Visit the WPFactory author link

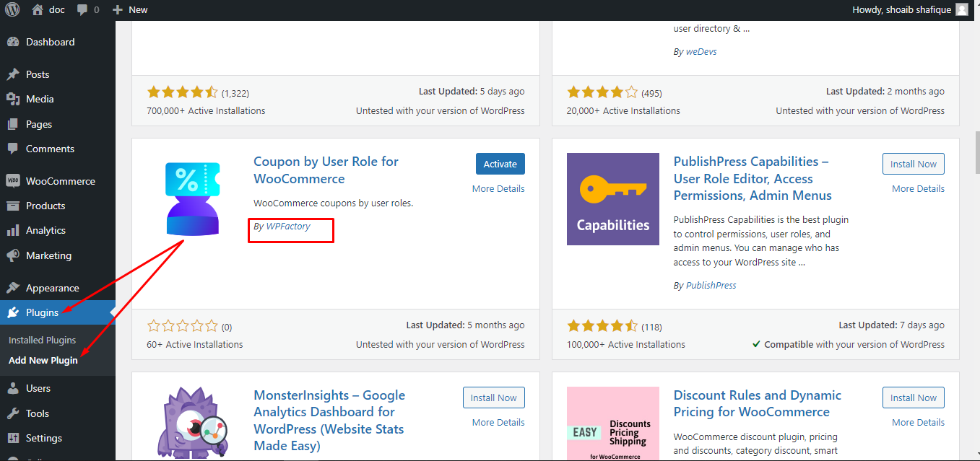288,226
